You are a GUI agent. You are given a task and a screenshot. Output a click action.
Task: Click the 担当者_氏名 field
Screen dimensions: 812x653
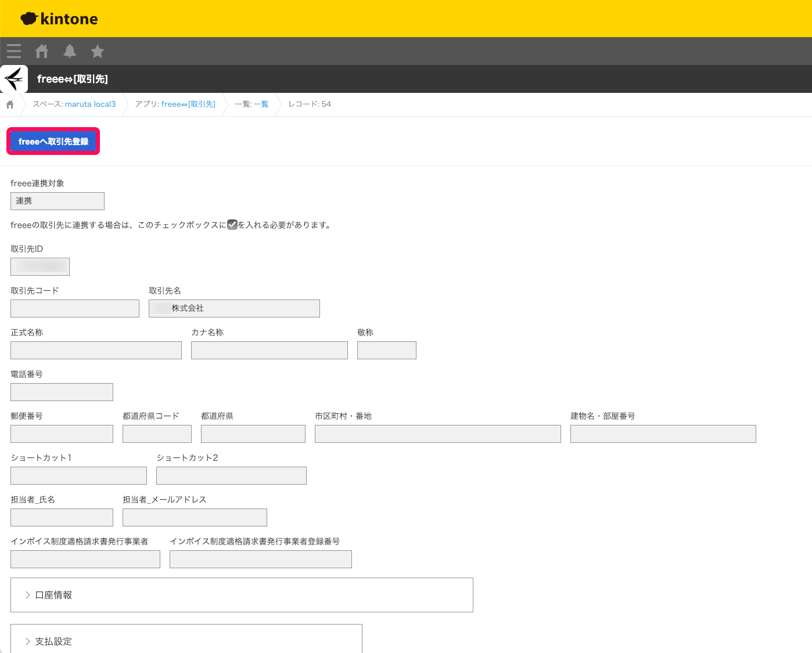[62, 517]
